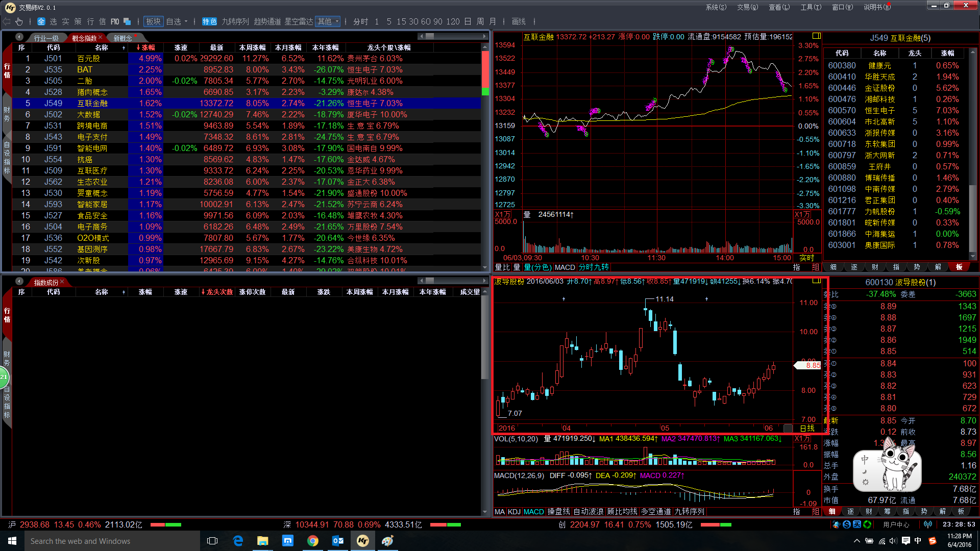Click the overlapping windows toolbar icon

(128, 21)
